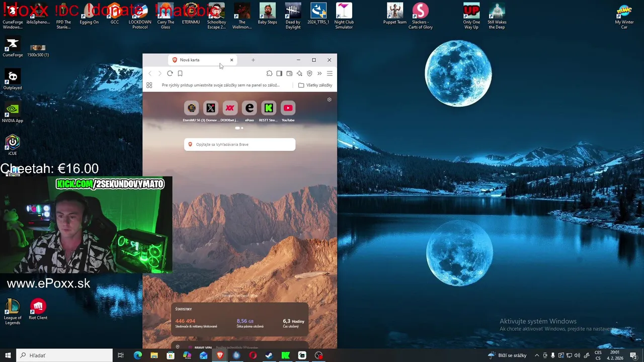Open Leo AI sparkle icon

click(299, 73)
